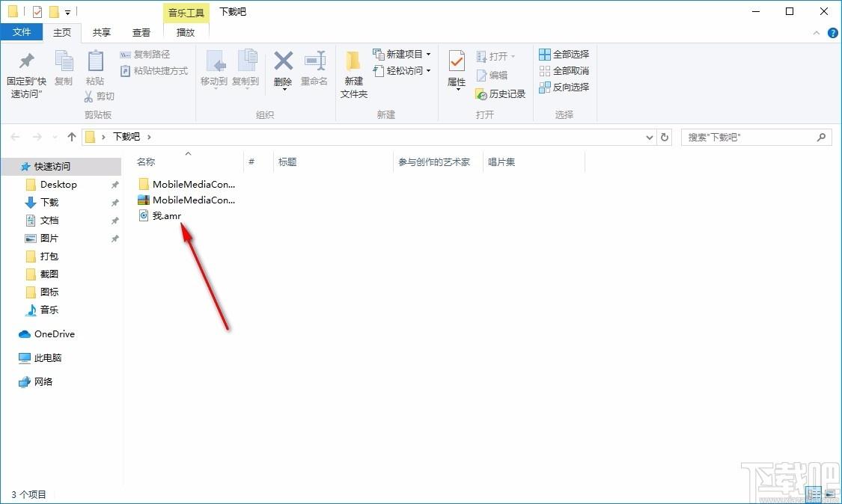842x504 pixels.
Task: Create a New folder
Action: point(353,74)
